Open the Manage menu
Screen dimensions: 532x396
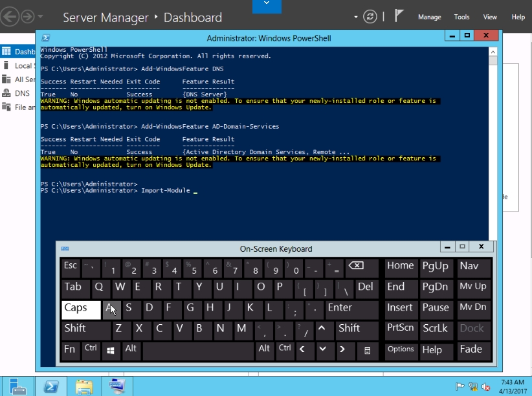(x=429, y=17)
